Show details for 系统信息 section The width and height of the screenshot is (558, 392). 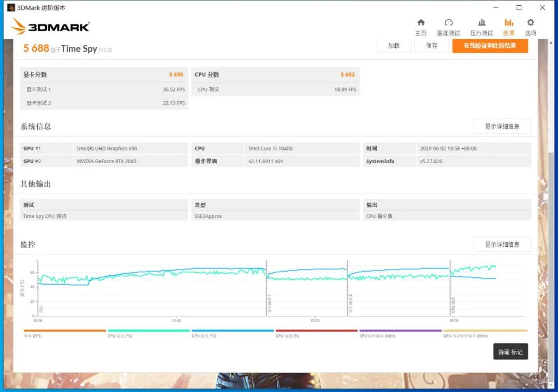tap(502, 127)
